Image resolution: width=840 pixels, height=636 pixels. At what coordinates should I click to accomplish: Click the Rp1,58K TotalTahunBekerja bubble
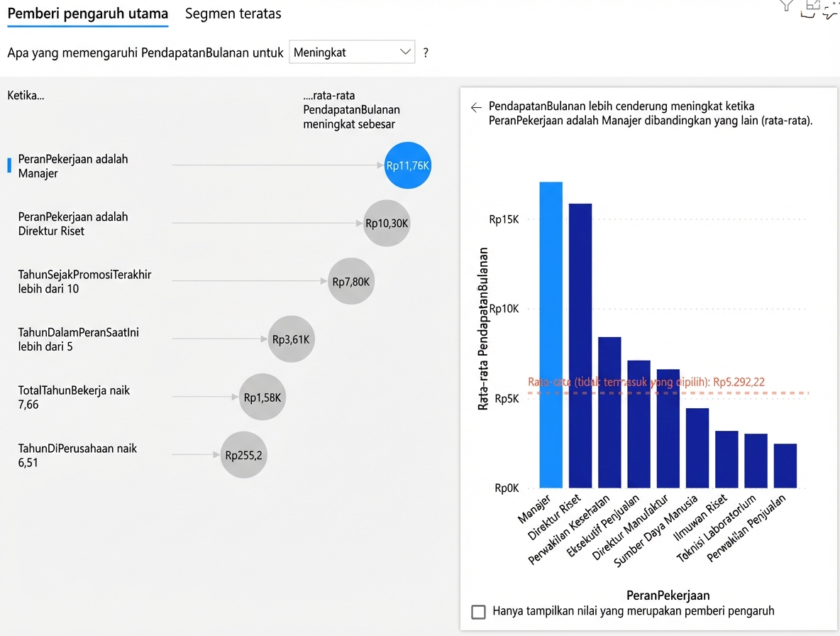[x=262, y=397]
